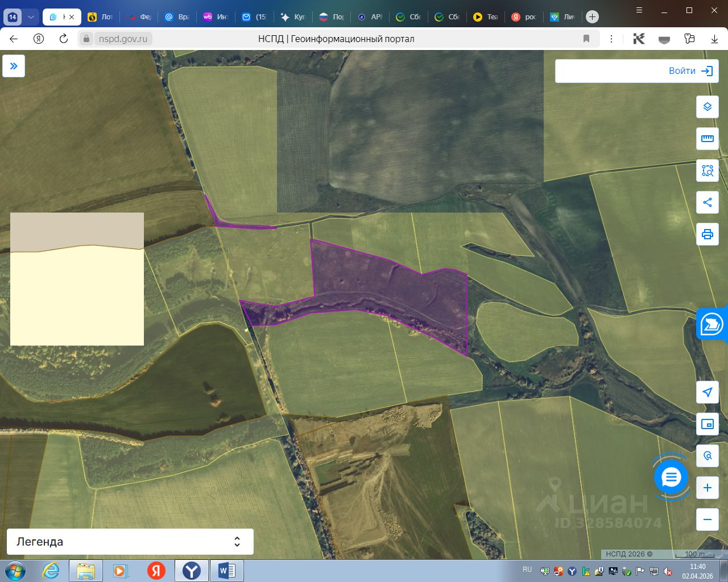Open browser downloads
728x582 pixels.
714,39
